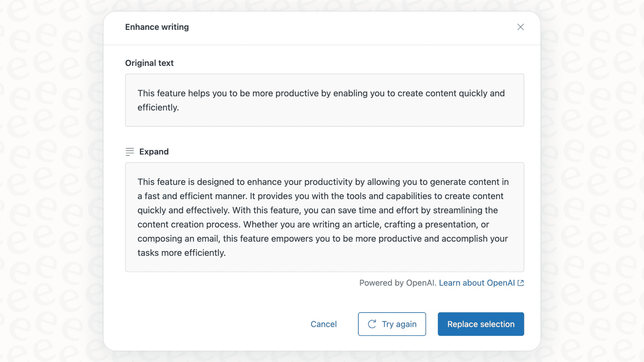Click the expanded AI-generated text area
The width and height of the screenshot is (644, 362).
[x=324, y=217]
